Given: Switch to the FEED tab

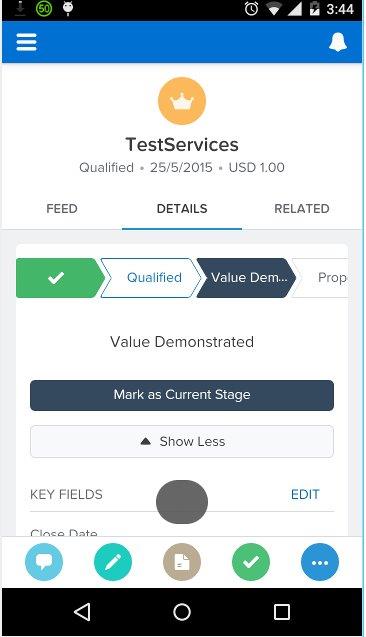Looking at the screenshot, I should click(x=62, y=208).
